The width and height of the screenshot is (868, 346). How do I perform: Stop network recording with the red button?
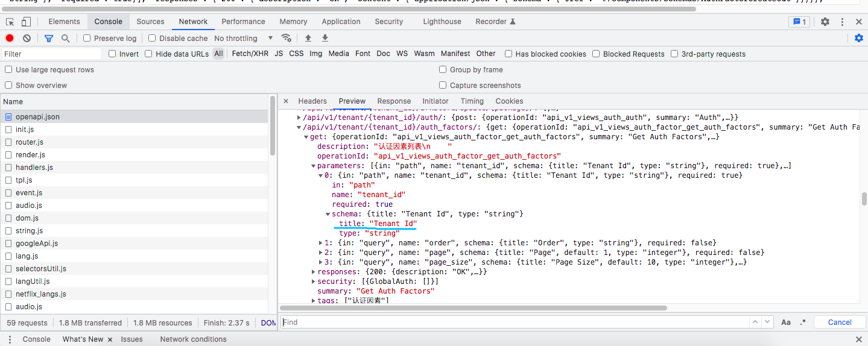click(10, 38)
